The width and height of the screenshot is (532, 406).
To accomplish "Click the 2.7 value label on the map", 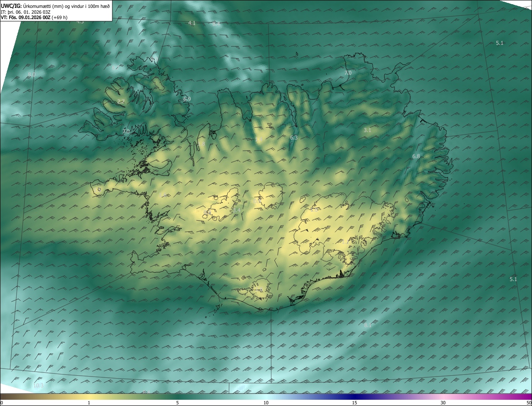I will [121, 102].
